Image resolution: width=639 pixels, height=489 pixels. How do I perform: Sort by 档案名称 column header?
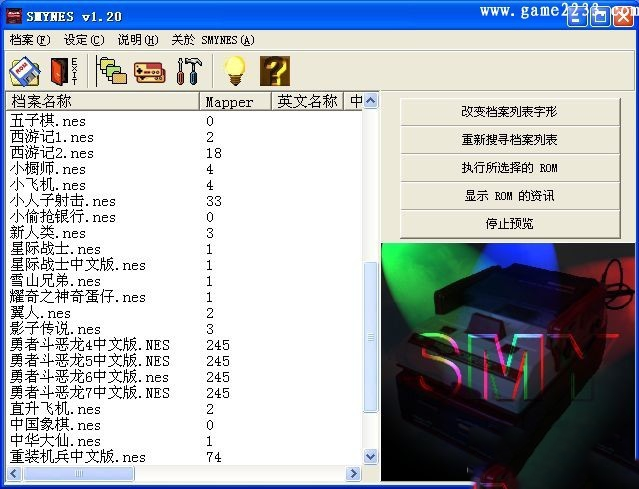(102, 101)
